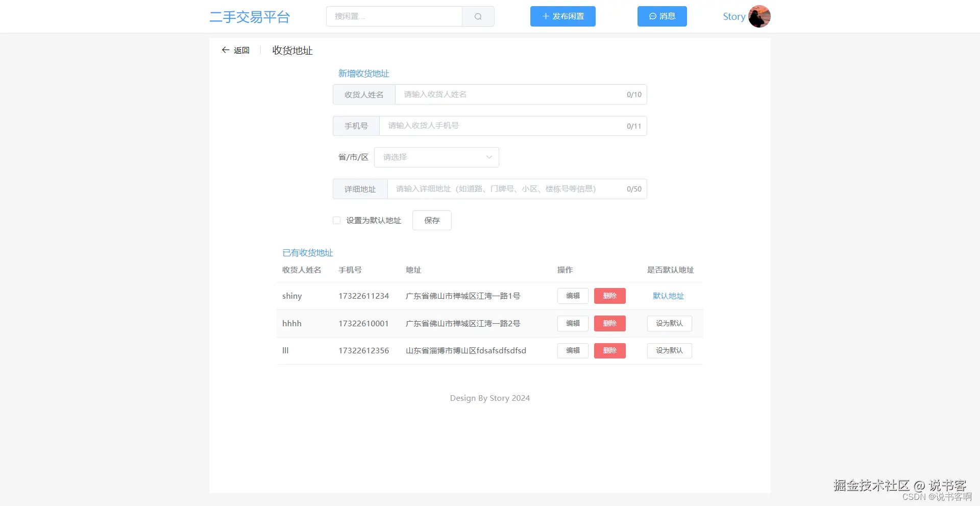
Task: Select the 删除 button for shiny's address
Action: coord(609,296)
